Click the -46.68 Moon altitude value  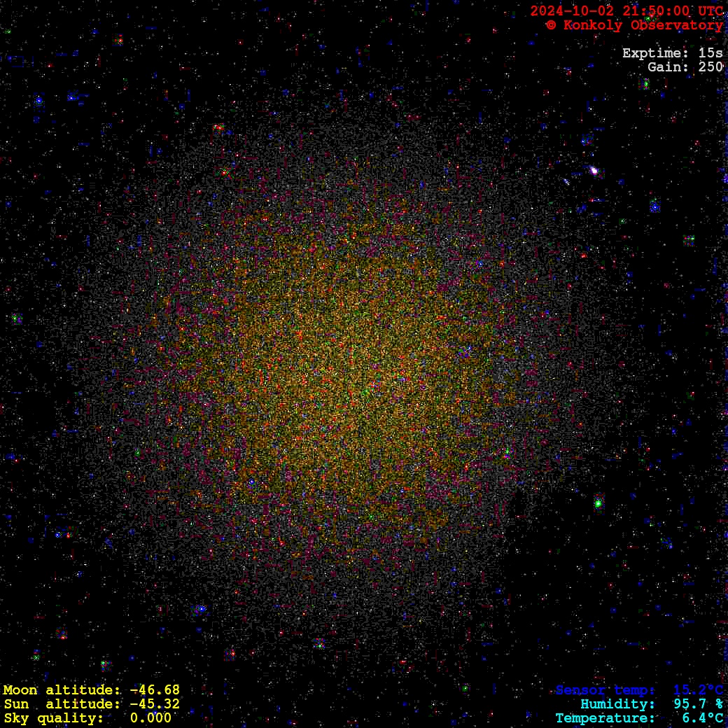(x=155, y=690)
